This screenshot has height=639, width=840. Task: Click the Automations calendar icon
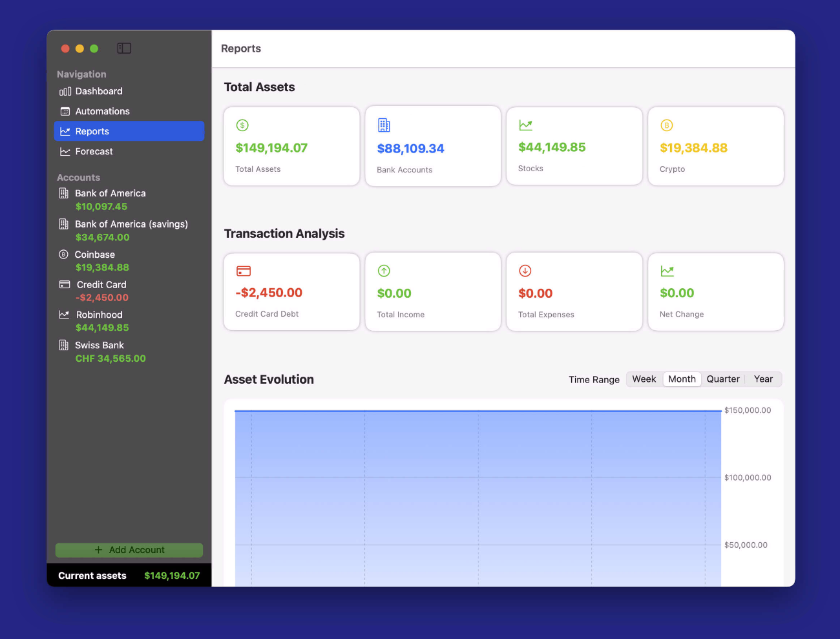(65, 112)
